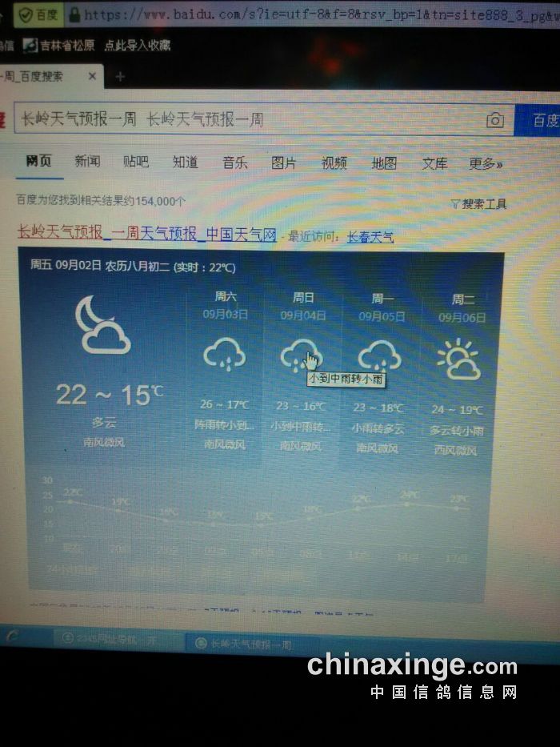Click Monday's rain cloud weather icon
This screenshot has height=747, width=560.
coord(379,355)
